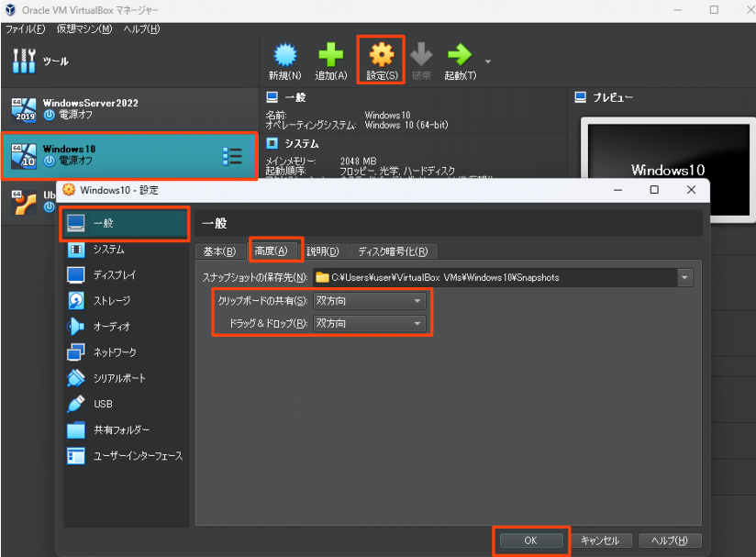
Task: Click the Help (ヘルプ) button in dialog
Action: point(670,540)
